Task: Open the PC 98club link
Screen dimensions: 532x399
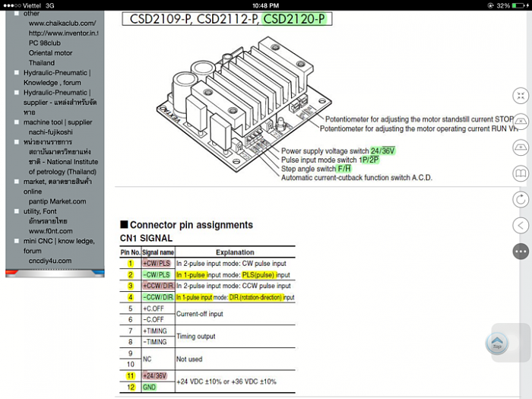Action: (45, 43)
